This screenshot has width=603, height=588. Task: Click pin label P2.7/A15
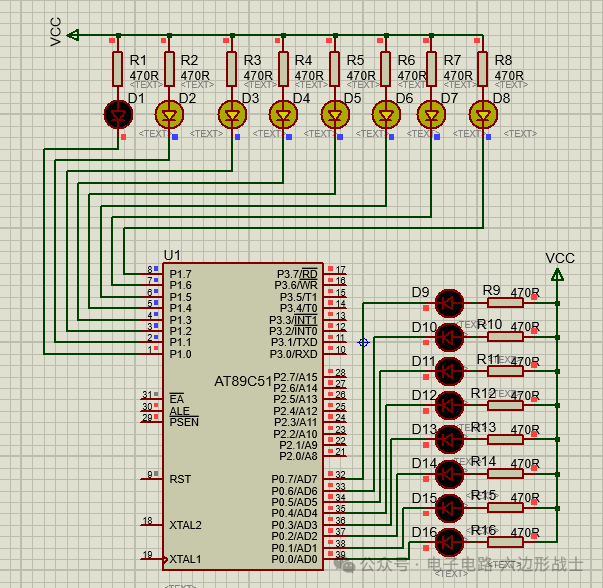coord(295,377)
